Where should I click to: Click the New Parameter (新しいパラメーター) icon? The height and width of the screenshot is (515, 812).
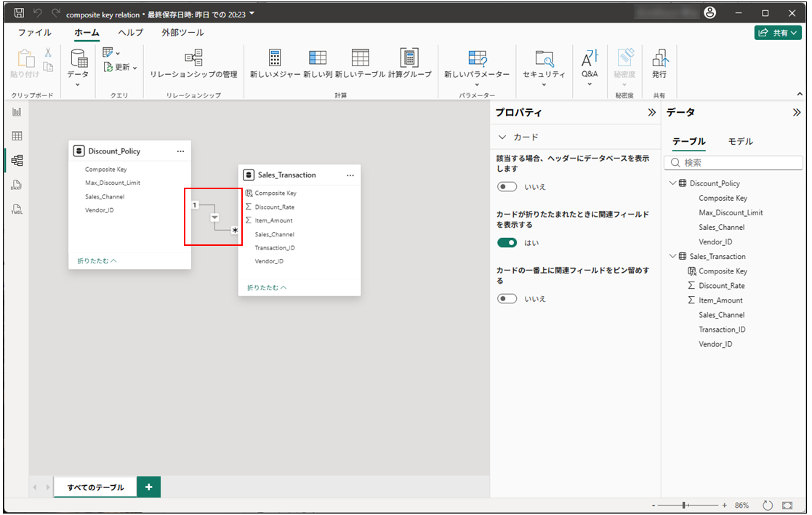tap(477, 59)
